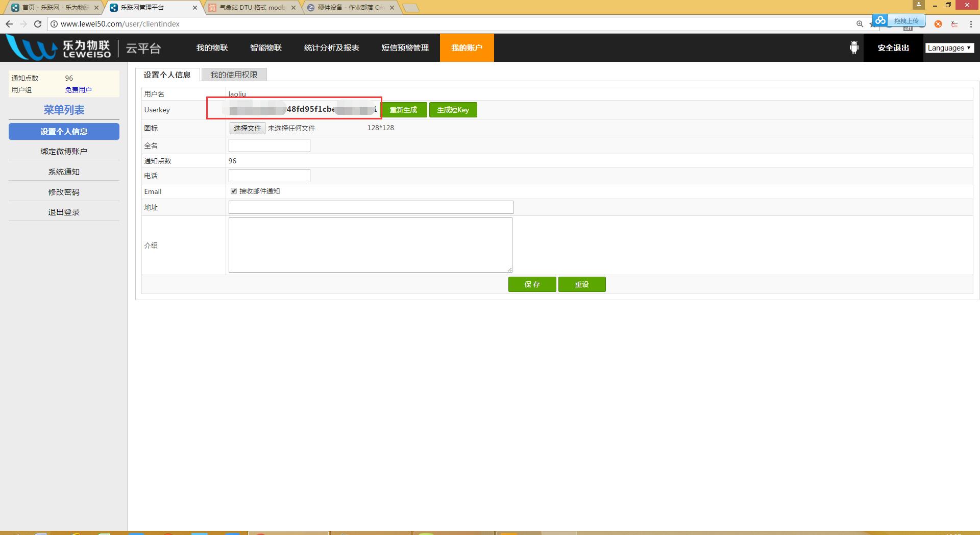Click the green 保存 button
The image size is (980, 535).
(x=532, y=284)
